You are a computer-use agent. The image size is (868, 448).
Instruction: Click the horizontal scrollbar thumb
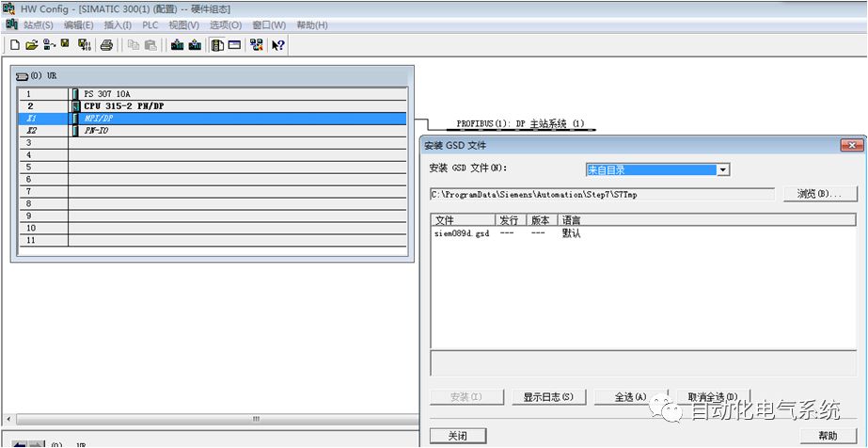pos(255,419)
